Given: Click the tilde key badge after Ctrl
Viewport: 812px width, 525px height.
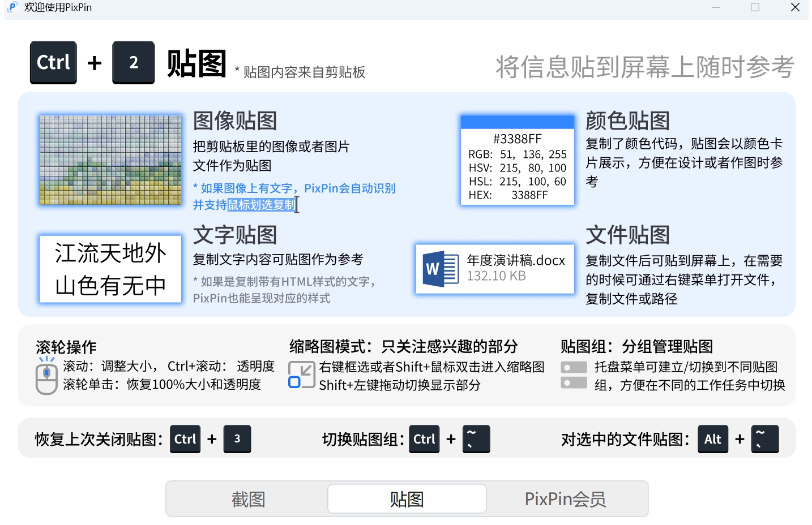Looking at the screenshot, I should 476,439.
